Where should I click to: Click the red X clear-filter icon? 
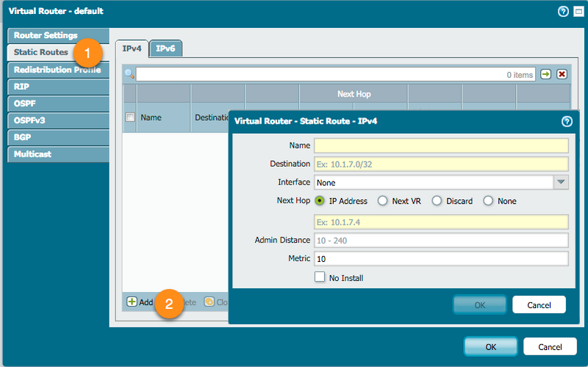tap(562, 74)
